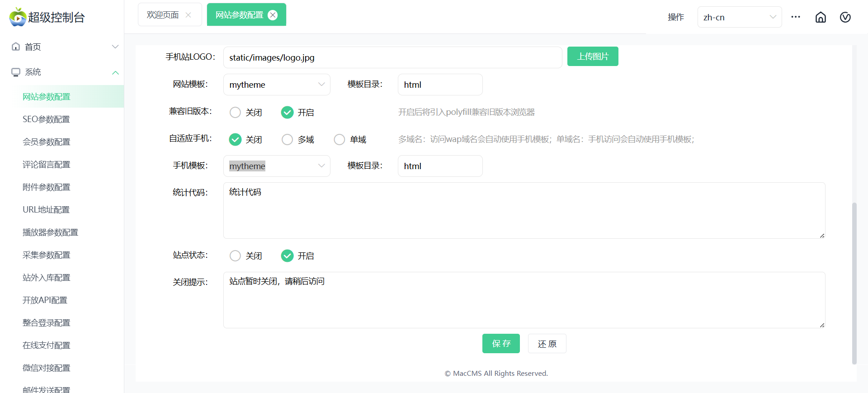
Task: Click the circled V icon at top right
Action: pyautogui.click(x=845, y=17)
